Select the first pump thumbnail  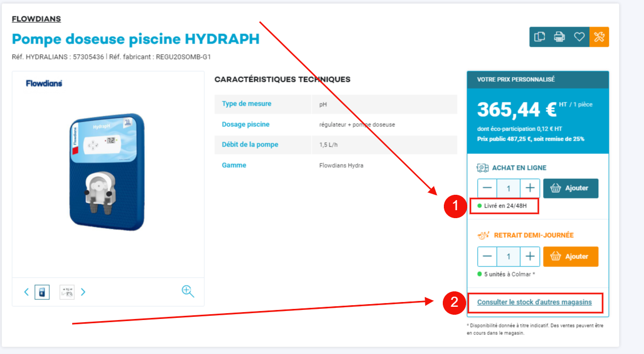point(42,292)
